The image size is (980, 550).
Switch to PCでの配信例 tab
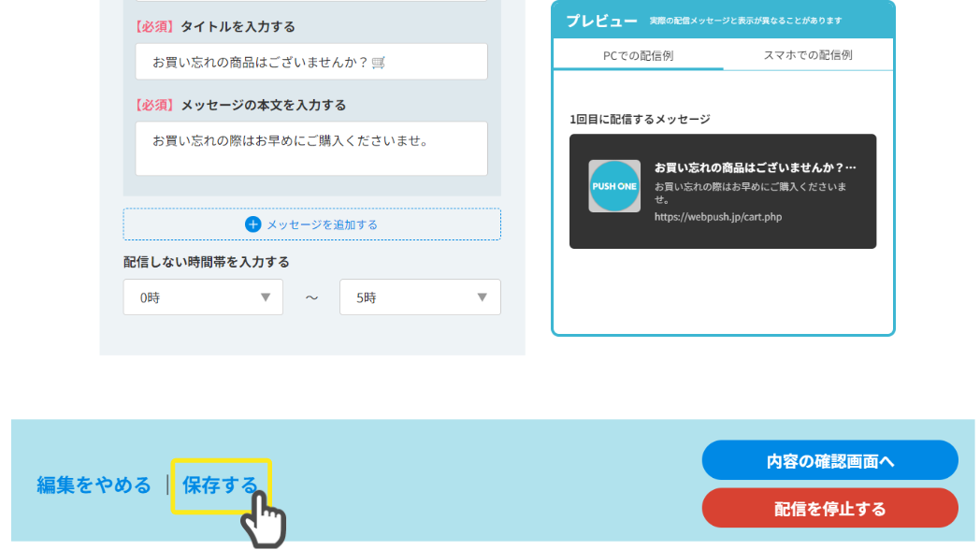point(638,55)
